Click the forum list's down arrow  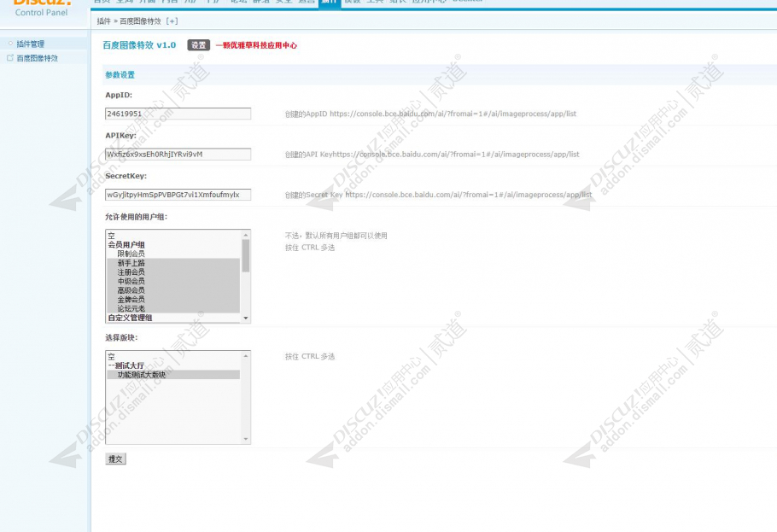[246, 439]
